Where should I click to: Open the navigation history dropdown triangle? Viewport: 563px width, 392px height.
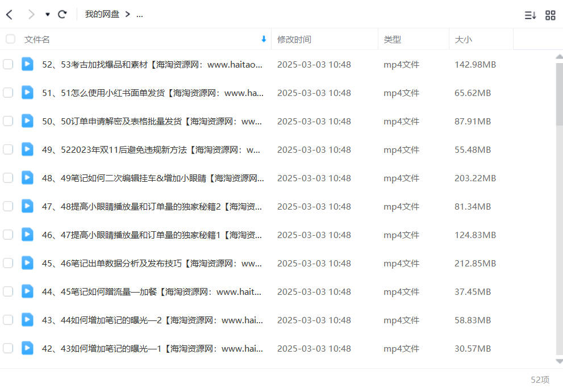47,14
